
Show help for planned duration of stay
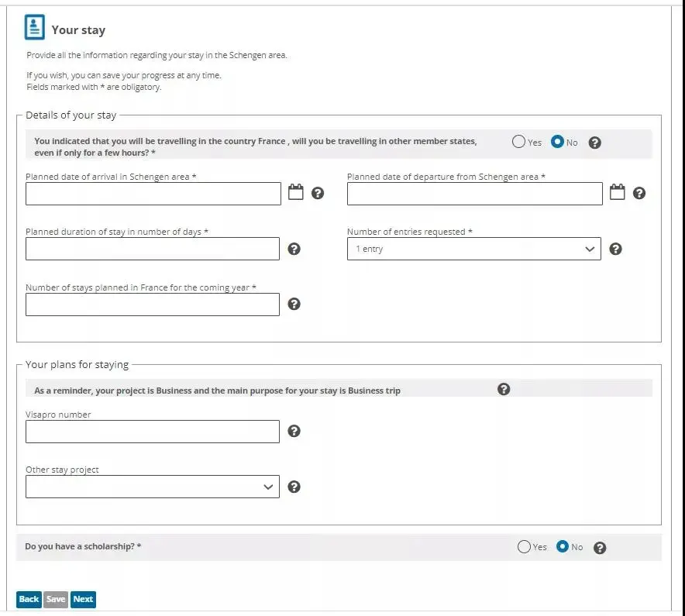click(x=294, y=249)
